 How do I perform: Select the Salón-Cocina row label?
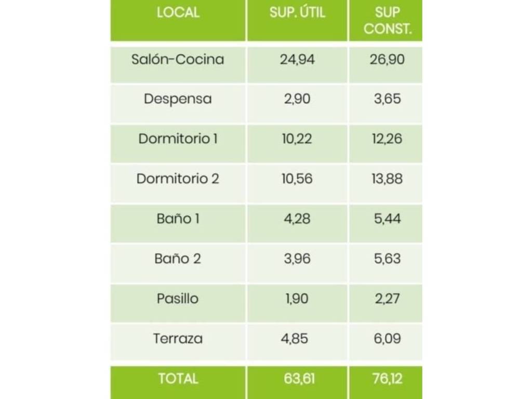click(178, 59)
